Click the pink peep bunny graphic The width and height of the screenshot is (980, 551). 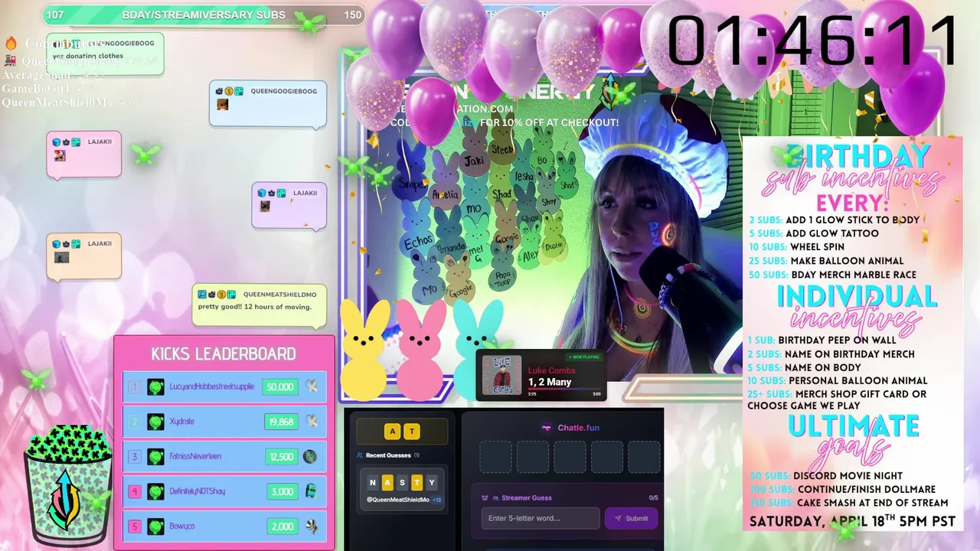point(420,349)
